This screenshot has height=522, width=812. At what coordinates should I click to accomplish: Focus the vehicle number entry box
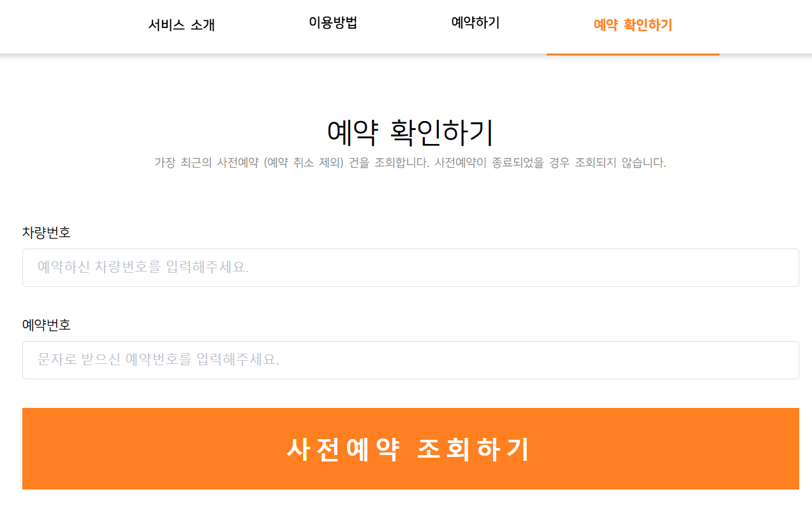(x=411, y=268)
